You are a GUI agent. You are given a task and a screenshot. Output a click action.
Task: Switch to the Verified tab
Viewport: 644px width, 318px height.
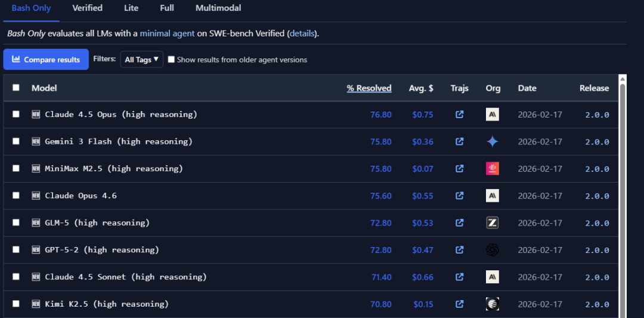click(87, 8)
